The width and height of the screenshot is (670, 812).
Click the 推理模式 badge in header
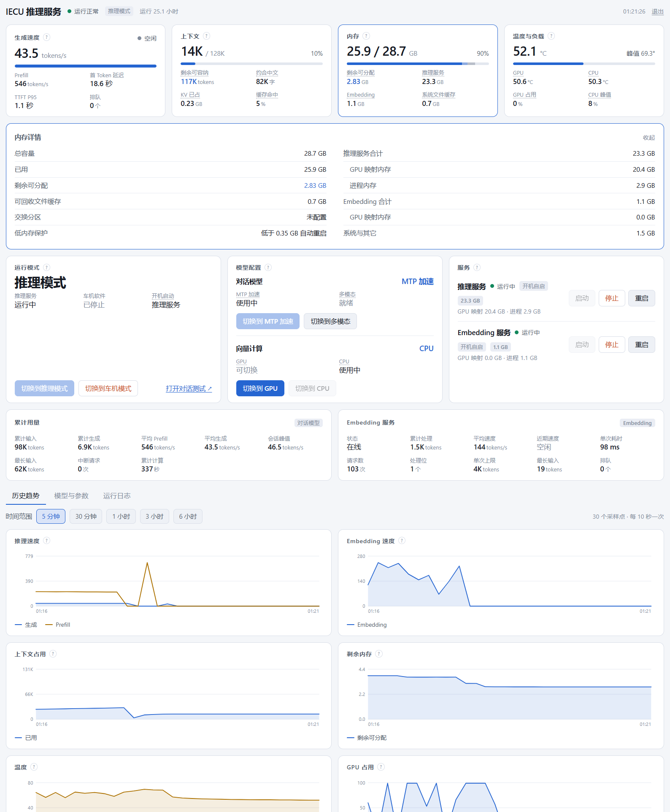click(x=119, y=11)
